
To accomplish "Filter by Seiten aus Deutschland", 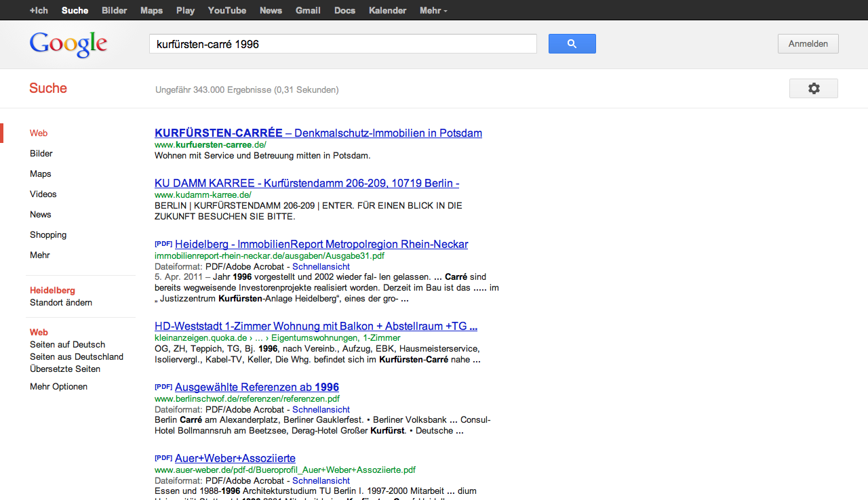I will [77, 357].
